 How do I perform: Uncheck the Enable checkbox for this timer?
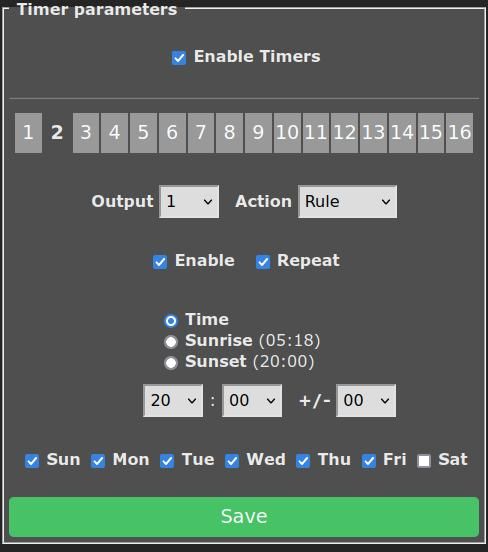pos(160,262)
